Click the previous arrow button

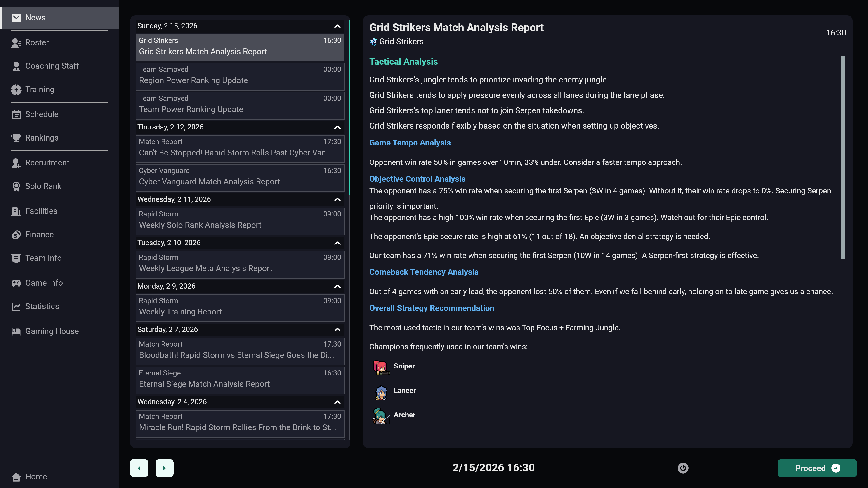(139, 468)
